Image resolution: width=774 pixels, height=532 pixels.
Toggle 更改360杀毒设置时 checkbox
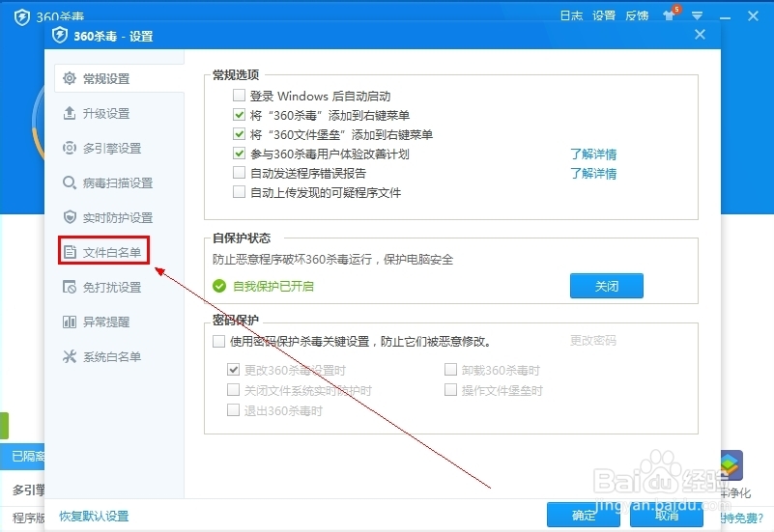click(233, 369)
